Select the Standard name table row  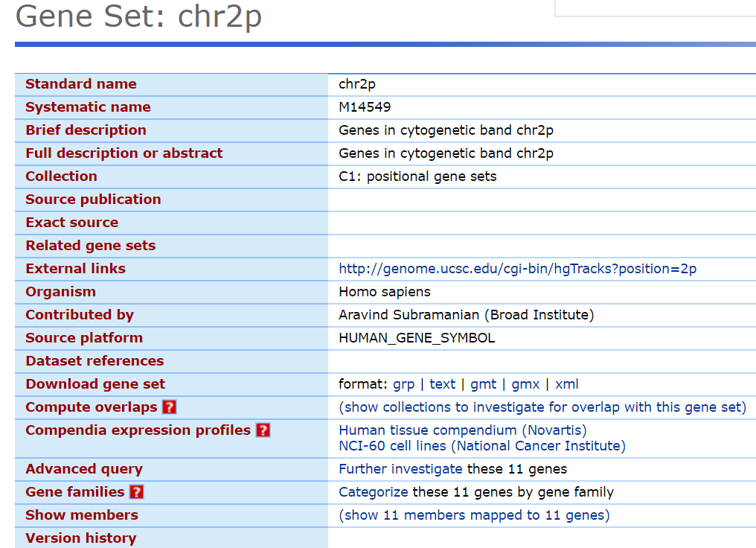coord(80,83)
